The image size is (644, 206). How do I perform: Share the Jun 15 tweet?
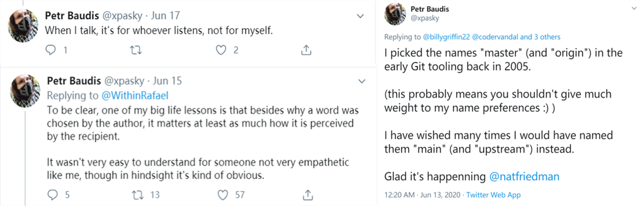coord(308,195)
